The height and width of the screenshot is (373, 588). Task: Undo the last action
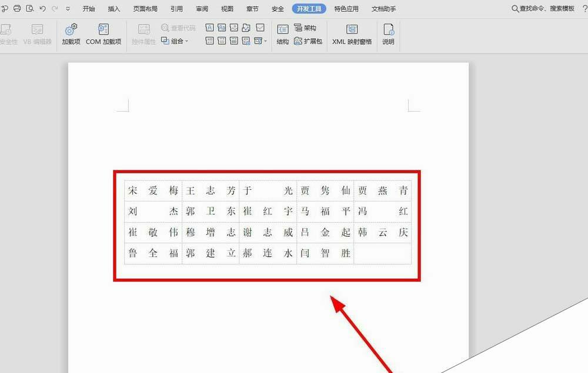(42, 8)
